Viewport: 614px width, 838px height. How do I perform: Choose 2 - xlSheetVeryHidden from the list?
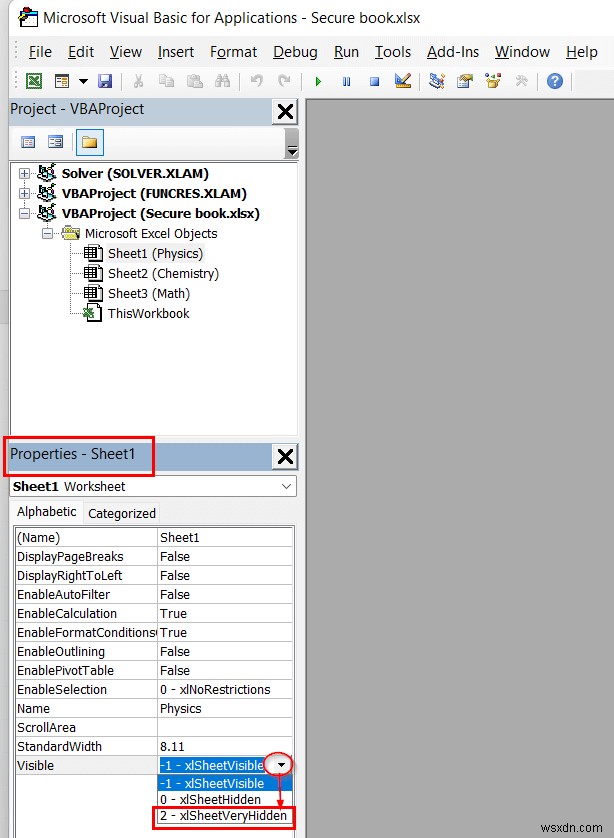point(223,816)
